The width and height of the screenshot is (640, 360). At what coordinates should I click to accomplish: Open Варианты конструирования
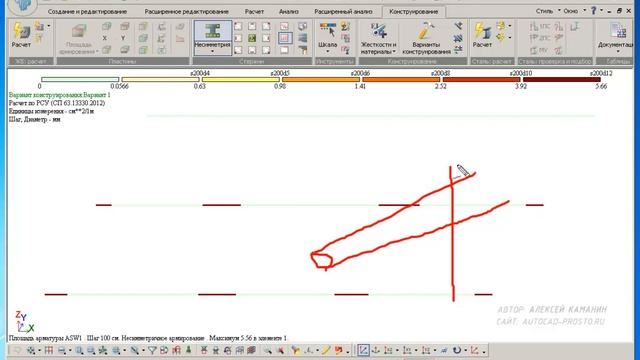[x=426, y=38]
